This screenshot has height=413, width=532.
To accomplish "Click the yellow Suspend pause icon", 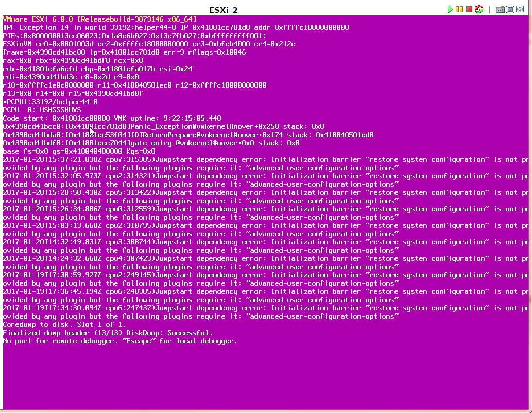I will click(459, 9).
